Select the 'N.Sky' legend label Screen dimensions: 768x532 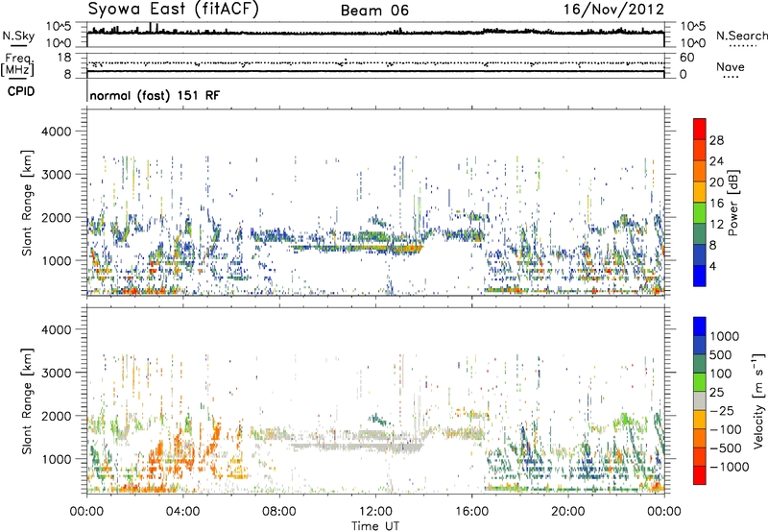[18, 36]
